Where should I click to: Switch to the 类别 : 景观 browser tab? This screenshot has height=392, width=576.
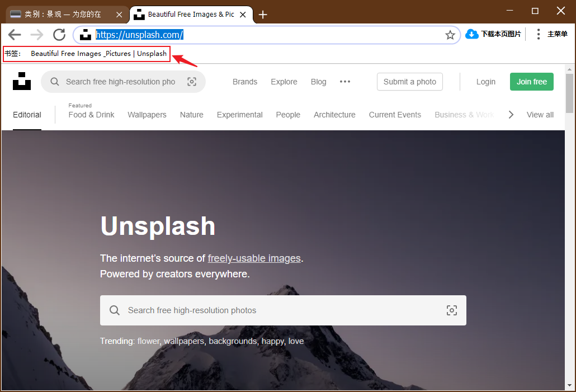coord(67,15)
